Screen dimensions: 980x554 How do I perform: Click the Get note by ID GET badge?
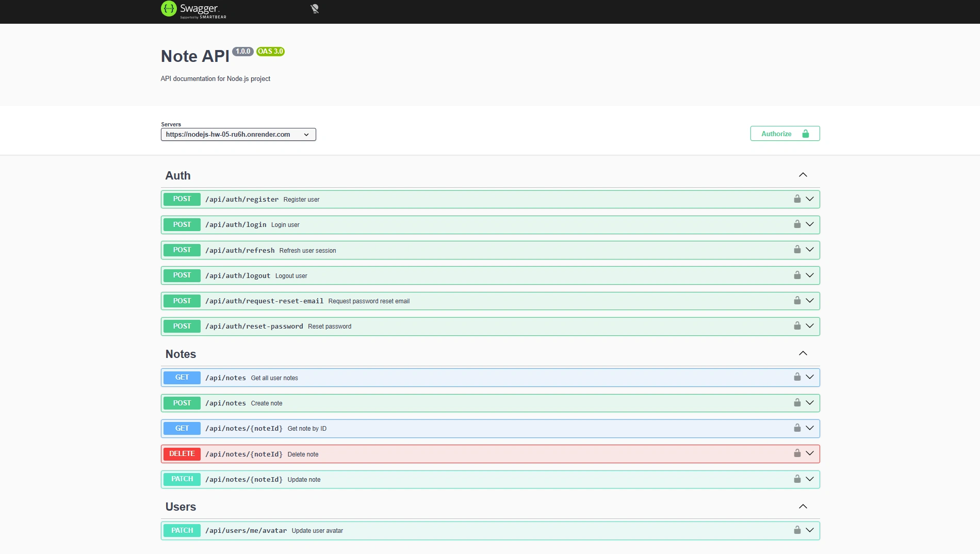point(182,429)
